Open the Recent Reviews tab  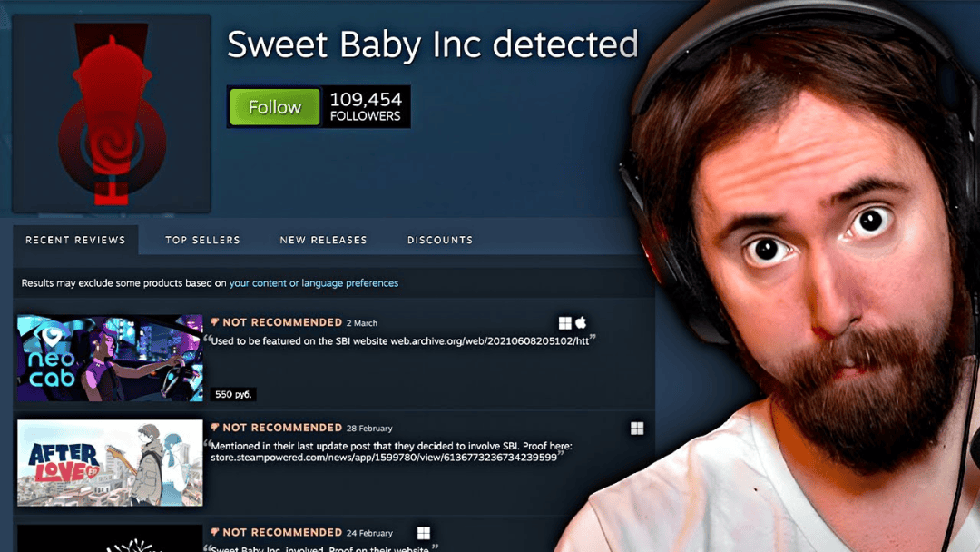(75, 240)
